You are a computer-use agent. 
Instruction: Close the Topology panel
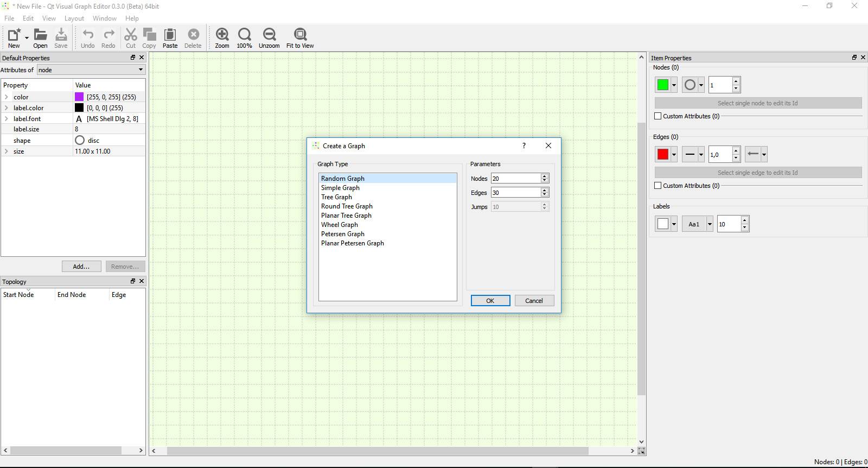[142, 281]
